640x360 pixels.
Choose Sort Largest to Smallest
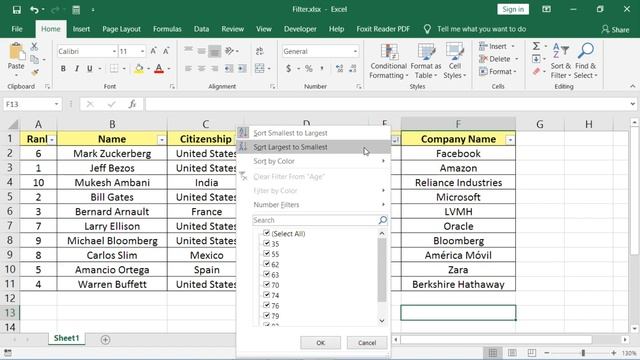point(313,147)
